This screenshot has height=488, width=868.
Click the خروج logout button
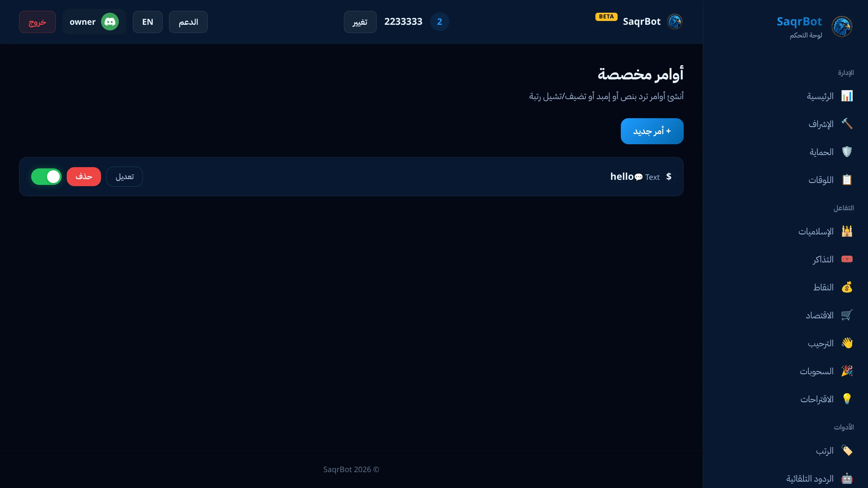pos(37,22)
